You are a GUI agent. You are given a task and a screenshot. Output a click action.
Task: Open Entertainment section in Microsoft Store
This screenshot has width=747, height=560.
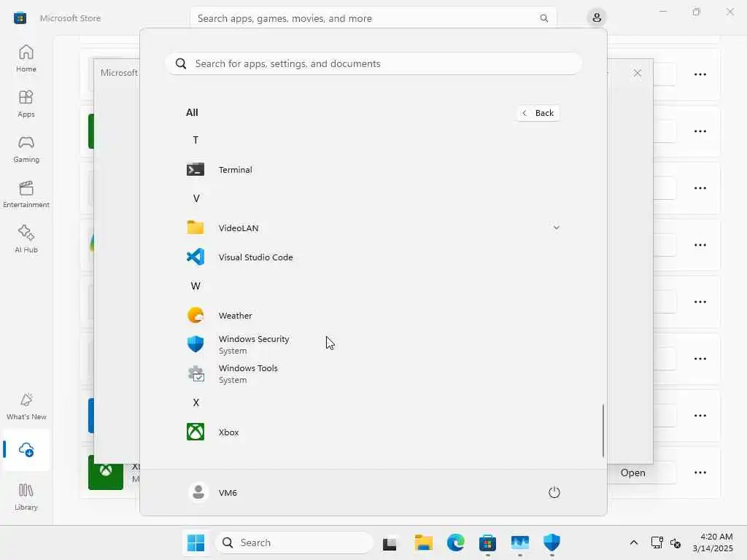coord(26,194)
